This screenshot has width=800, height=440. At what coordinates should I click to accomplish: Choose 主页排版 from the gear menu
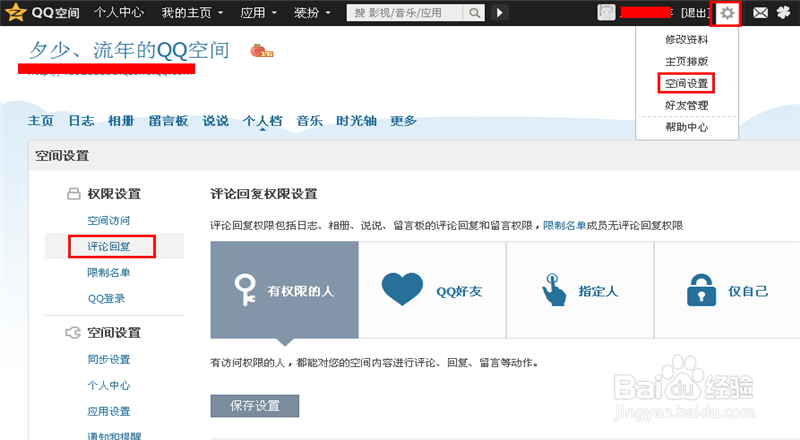(x=686, y=61)
